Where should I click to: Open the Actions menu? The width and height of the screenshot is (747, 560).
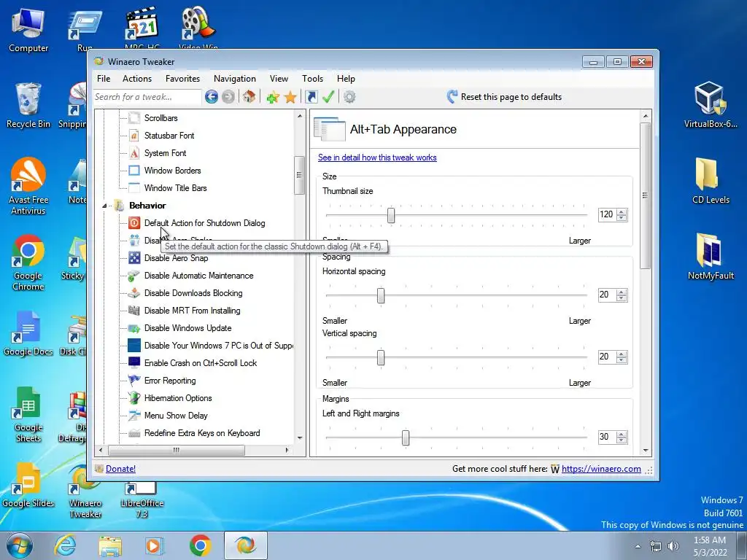(x=136, y=79)
